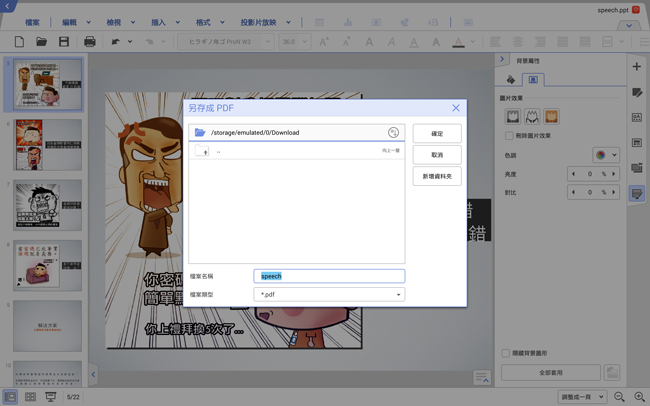Toggle Underline text formatting
This screenshot has height=406, width=650.
click(414, 42)
